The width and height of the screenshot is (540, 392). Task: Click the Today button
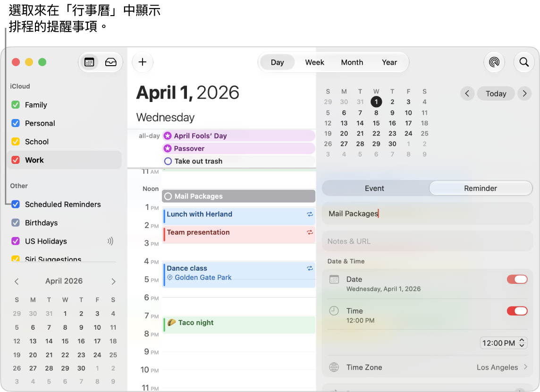click(496, 94)
